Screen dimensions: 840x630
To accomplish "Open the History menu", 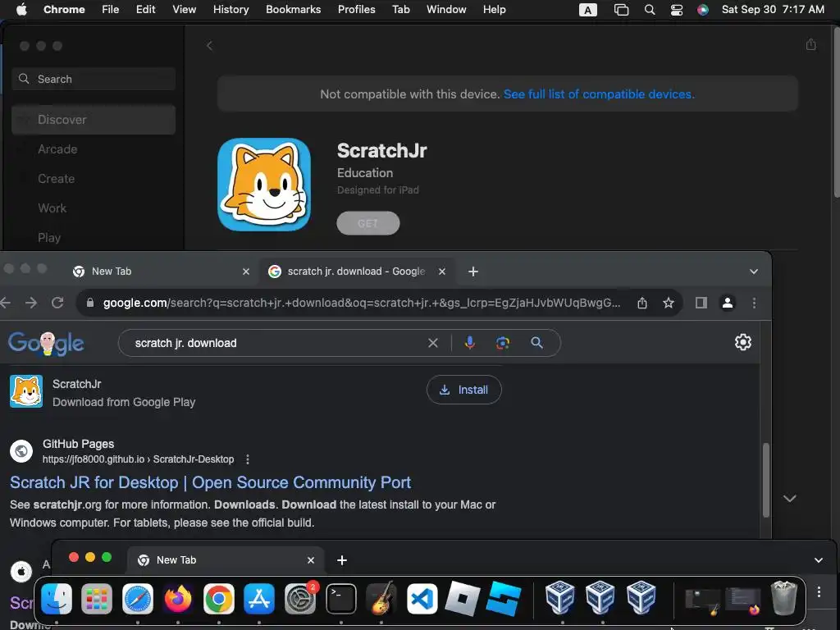I will point(231,10).
